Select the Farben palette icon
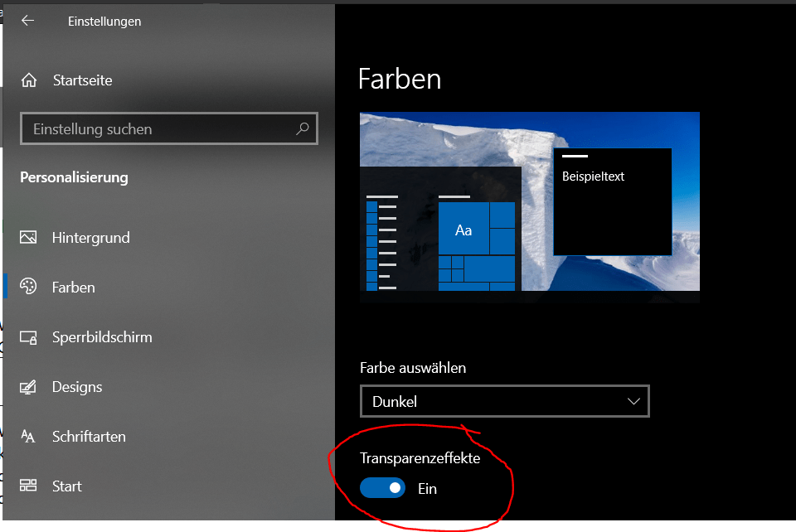The image size is (796, 532). [29, 288]
